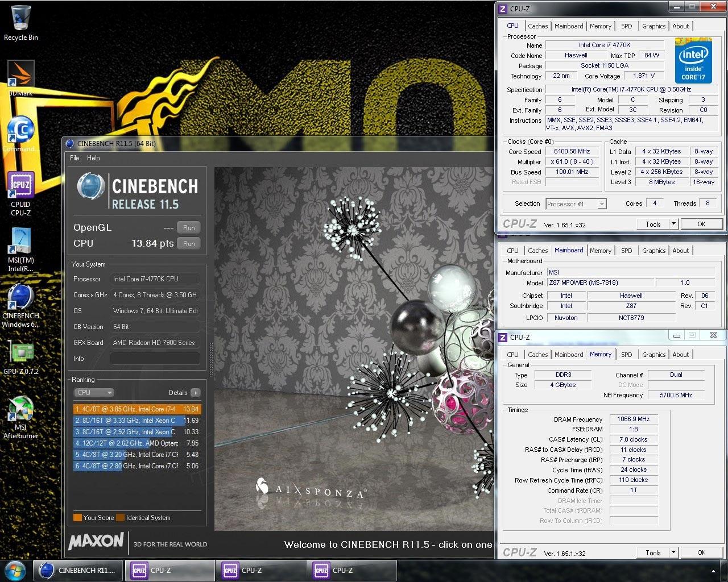Open the File menu in CINEBENCH
The height and width of the screenshot is (582, 728).
[x=75, y=158]
